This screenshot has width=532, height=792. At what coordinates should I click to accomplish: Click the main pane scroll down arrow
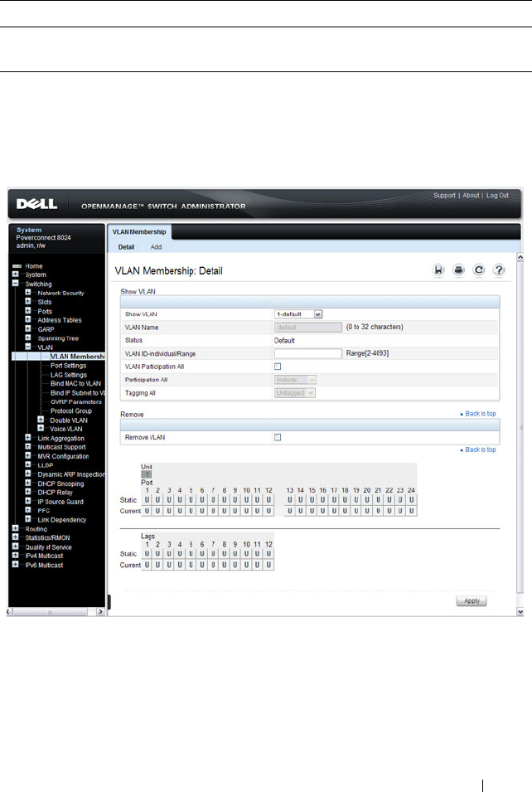coord(520,612)
